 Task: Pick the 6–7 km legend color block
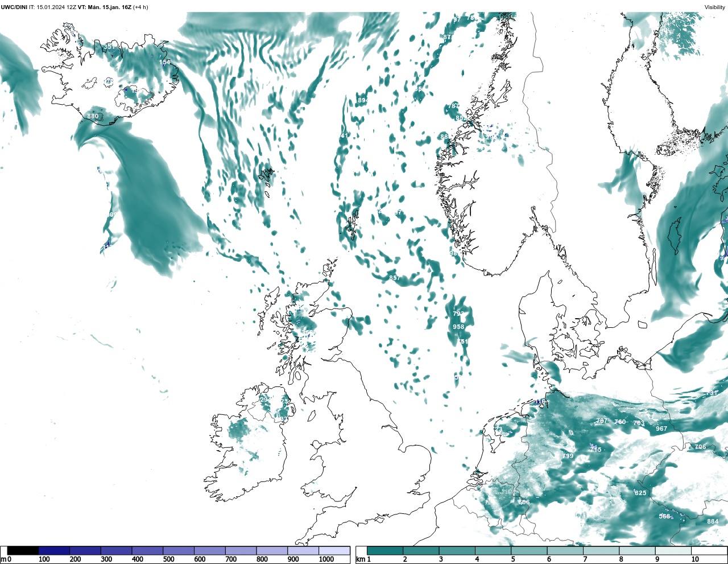coord(565,551)
